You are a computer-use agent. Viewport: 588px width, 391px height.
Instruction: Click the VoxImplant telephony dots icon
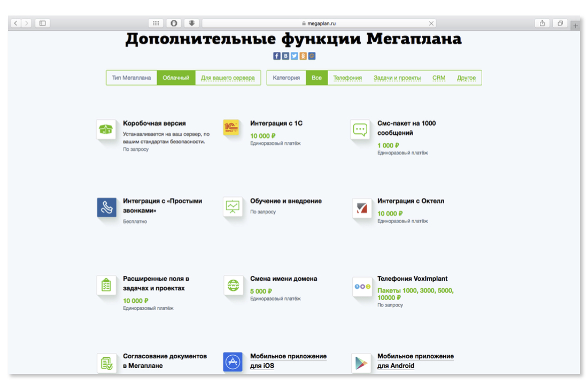[362, 287]
